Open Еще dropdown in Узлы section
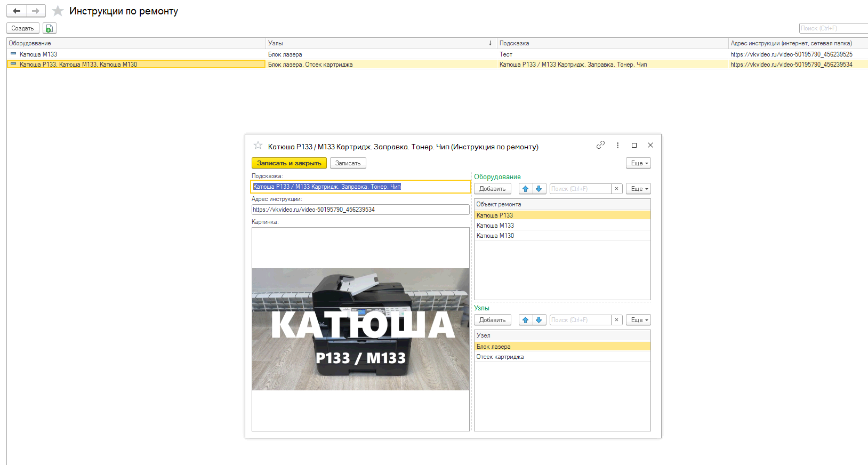Image resolution: width=868 pixels, height=465 pixels. [638, 320]
